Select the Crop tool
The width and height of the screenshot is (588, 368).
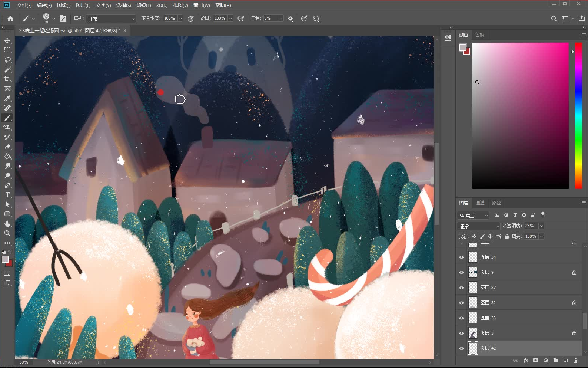point(7,79)
